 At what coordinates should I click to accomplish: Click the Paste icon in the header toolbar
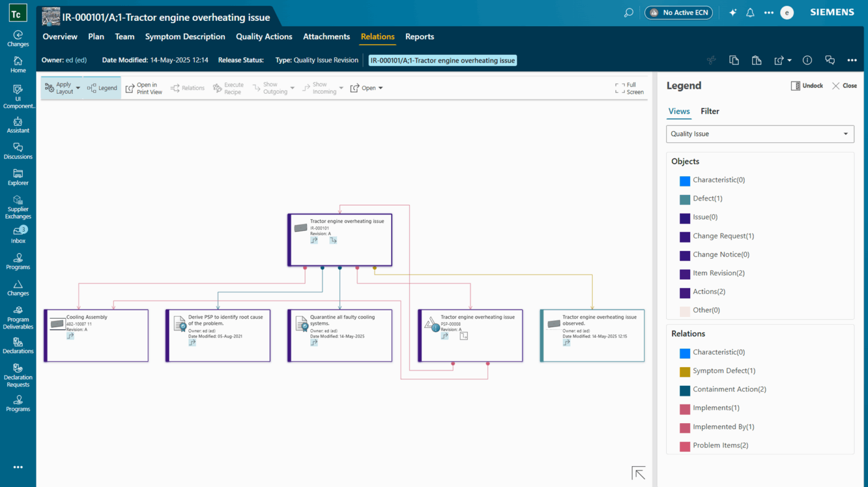[x=757, y=60]
